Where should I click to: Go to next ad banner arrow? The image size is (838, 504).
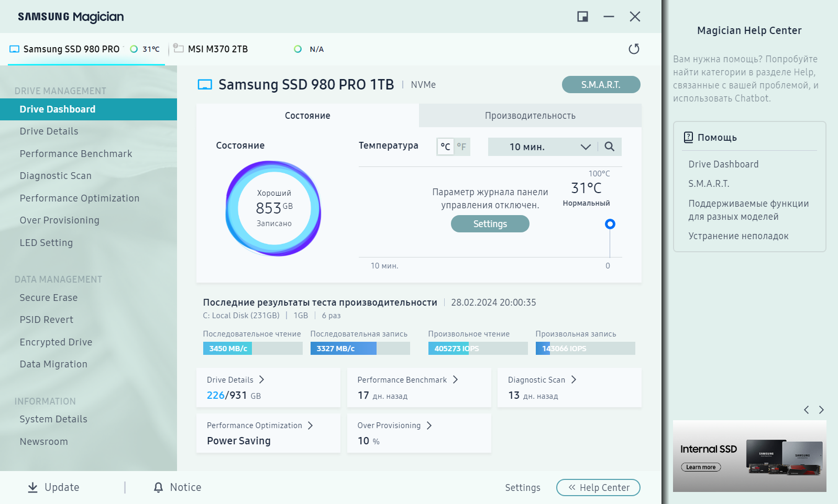[x=821, y=410]
